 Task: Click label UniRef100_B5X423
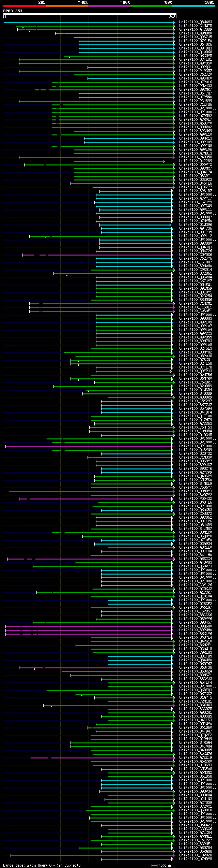coord(196,825)
